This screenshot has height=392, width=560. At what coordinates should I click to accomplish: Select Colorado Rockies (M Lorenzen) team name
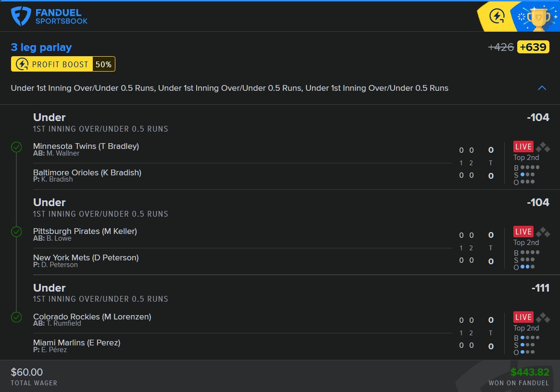point(92,316)
